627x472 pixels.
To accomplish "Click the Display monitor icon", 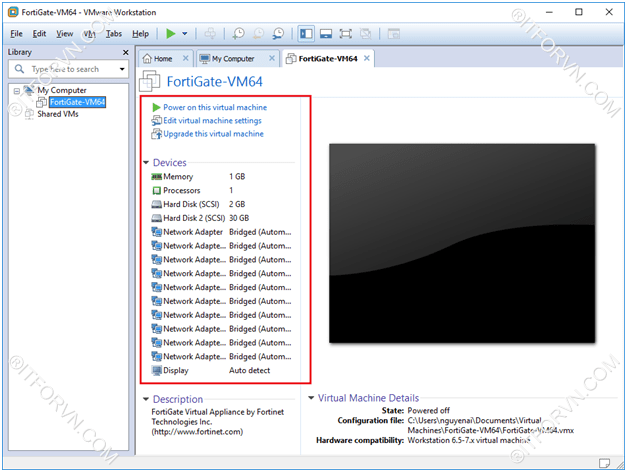I will click(157, 370).
